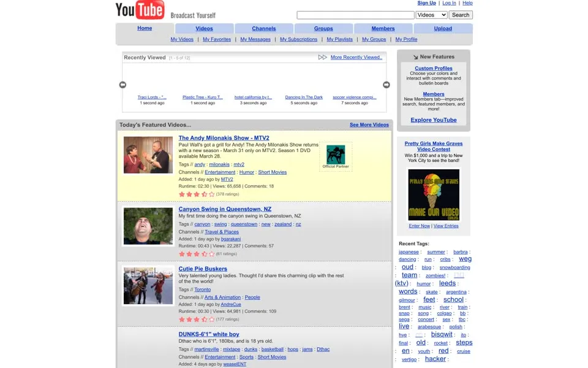Open recently viewed 'Traci Lords' video link
This screenshot has height=368, width=588.
coord(152,98)
